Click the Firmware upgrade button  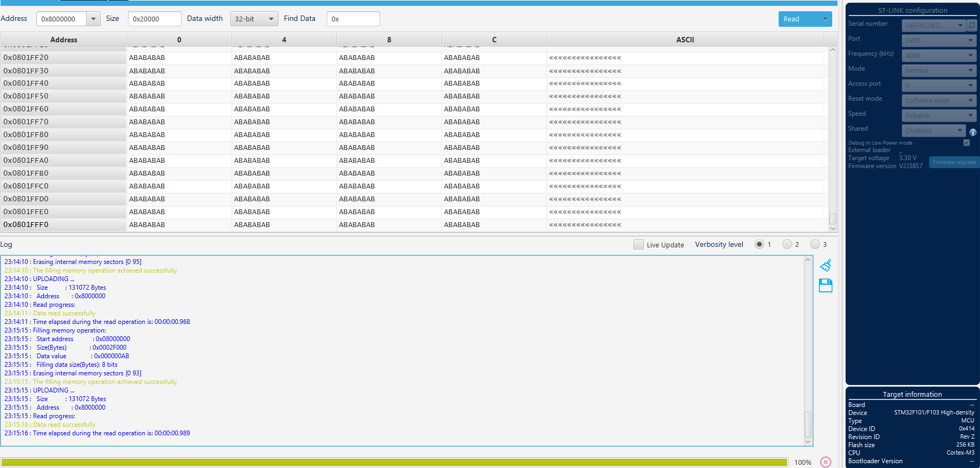954,162
